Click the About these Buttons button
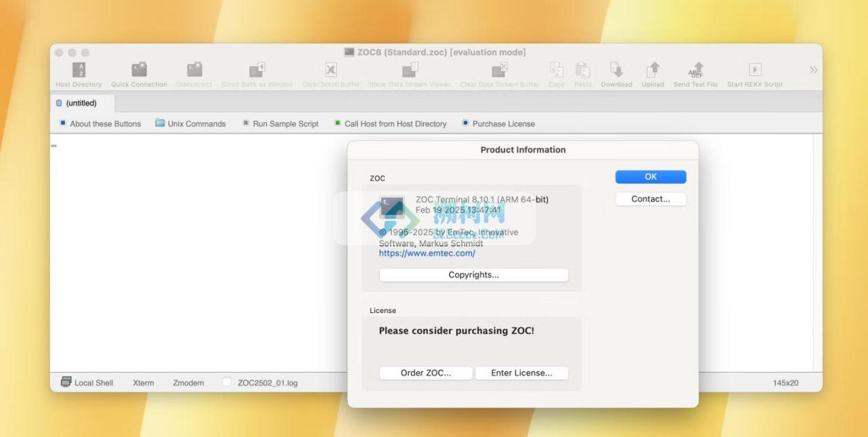 pos(100,123)
